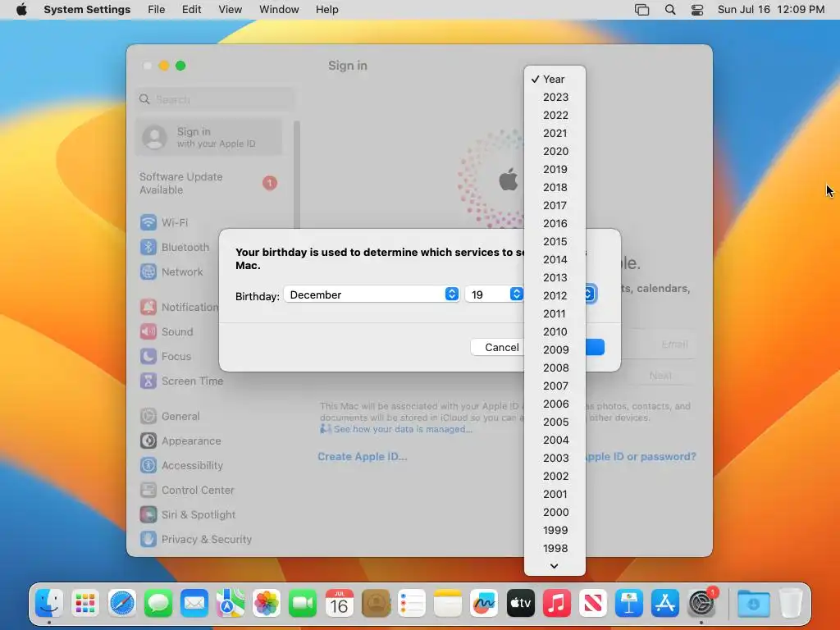Open App Store in Dock
840x630 pixels.
coord(664,603)
